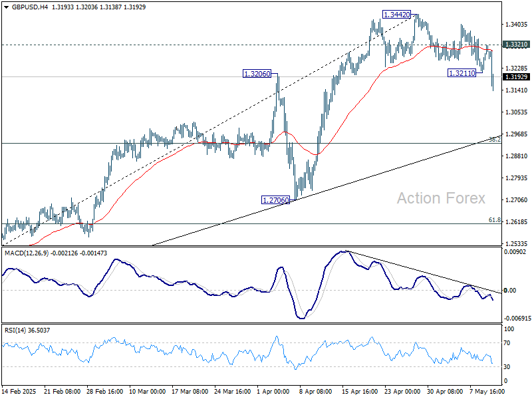
Task: Click the current price tag 1.31929
Action: pos(517,77)
